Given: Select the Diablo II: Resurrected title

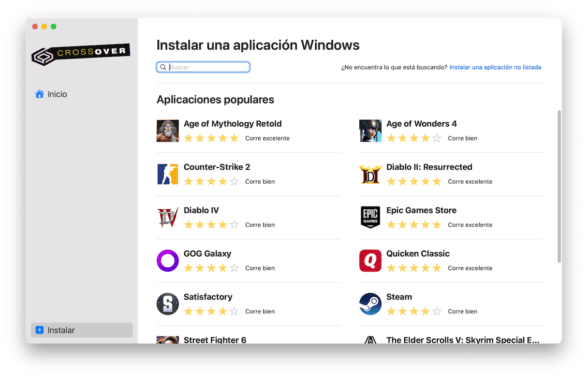Looking at the screenshot, I should coord(429,167).
